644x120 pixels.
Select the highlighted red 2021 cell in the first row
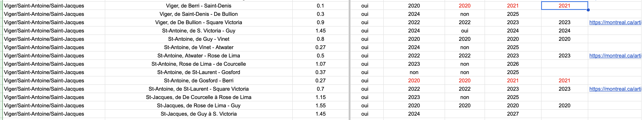564,6
